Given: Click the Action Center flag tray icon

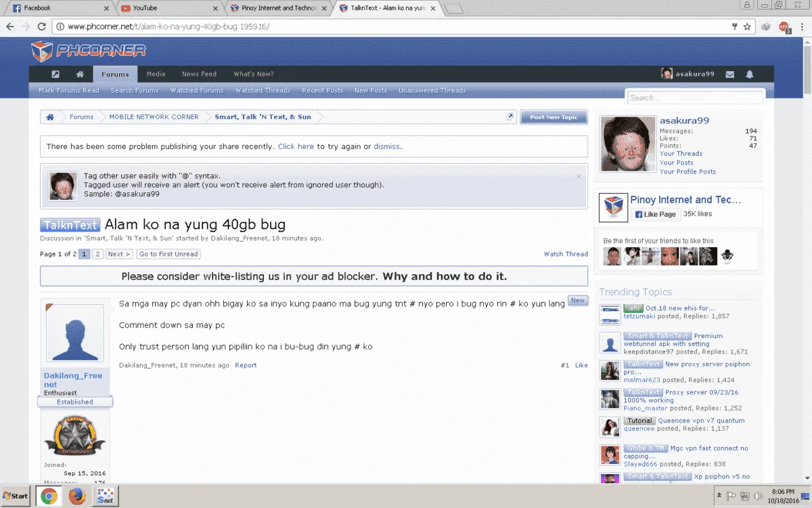Looking at the screenshot, I should pyautogui.click(x=731, y=496).
